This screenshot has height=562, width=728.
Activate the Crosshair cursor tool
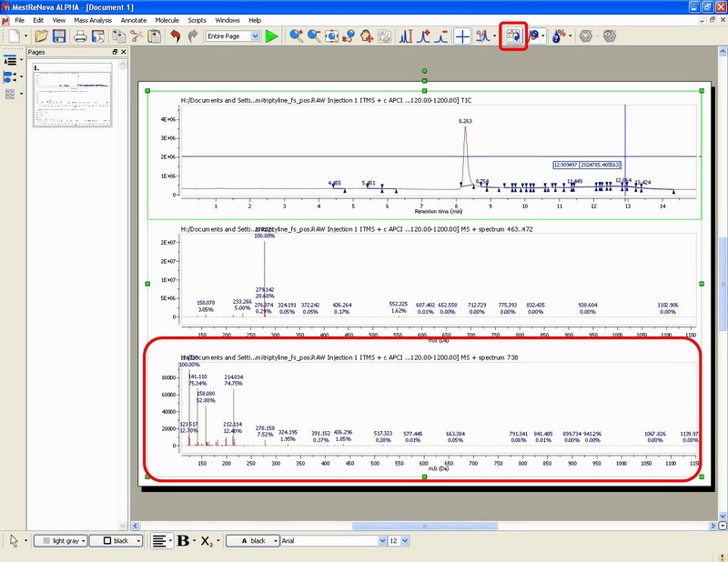[462, 36]
